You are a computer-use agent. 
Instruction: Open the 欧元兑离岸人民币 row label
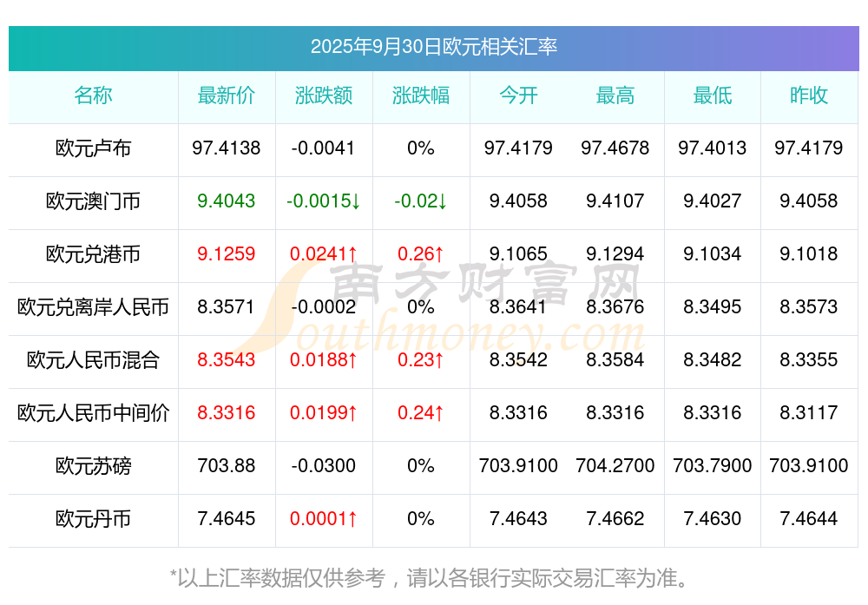point(93,307)
